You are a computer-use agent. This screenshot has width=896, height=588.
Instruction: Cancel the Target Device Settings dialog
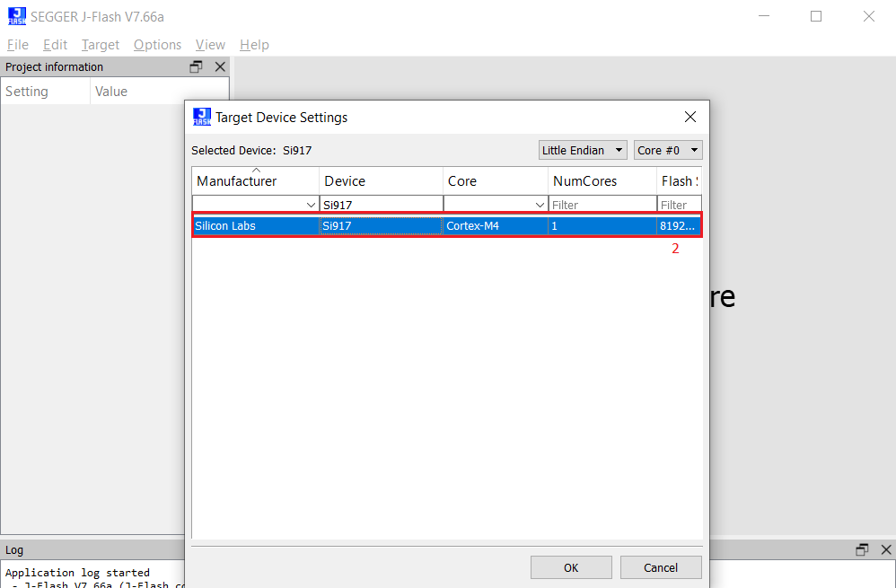(x=661, y=567)
